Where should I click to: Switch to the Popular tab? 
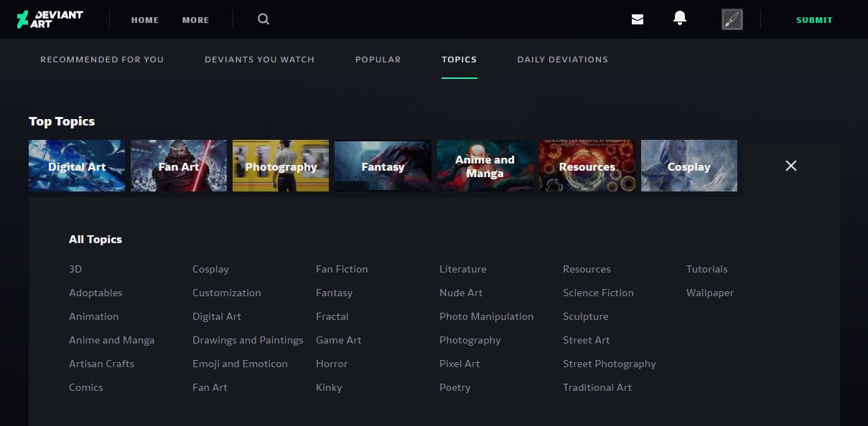point(378,60)
